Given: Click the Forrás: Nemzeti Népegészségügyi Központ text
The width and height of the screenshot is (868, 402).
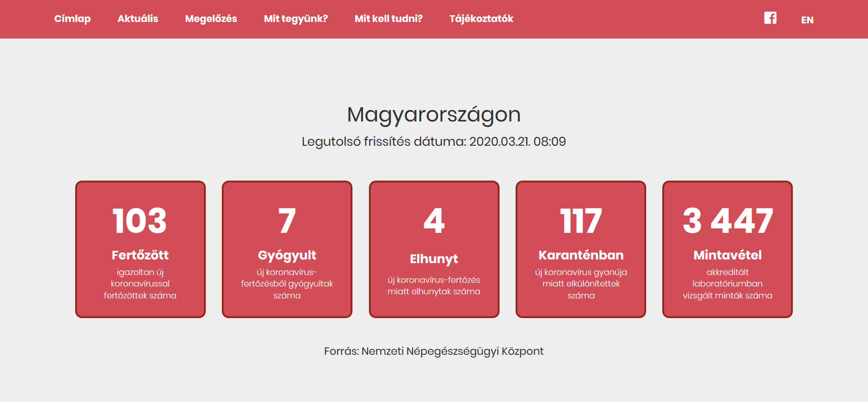Looking at the screenshot, I should 434,351.
